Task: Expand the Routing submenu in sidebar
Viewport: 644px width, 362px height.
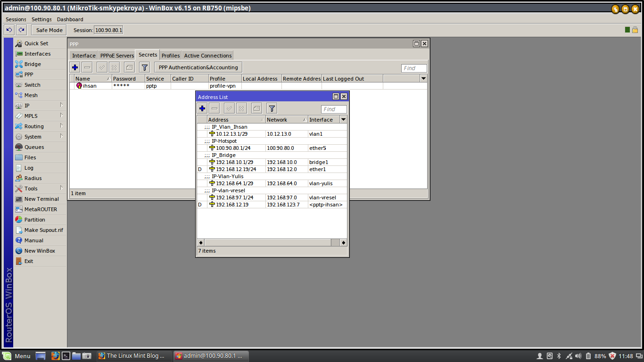Action: point(40,126)
